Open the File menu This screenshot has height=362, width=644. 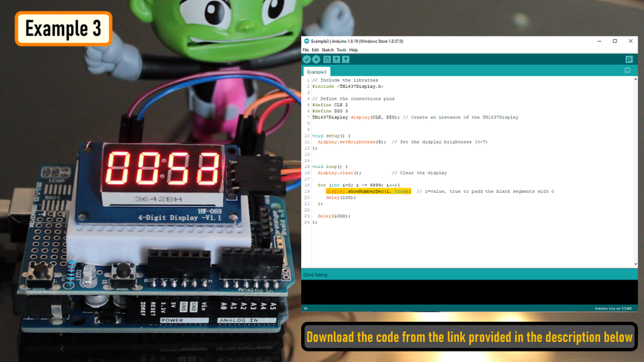[306, 48]
